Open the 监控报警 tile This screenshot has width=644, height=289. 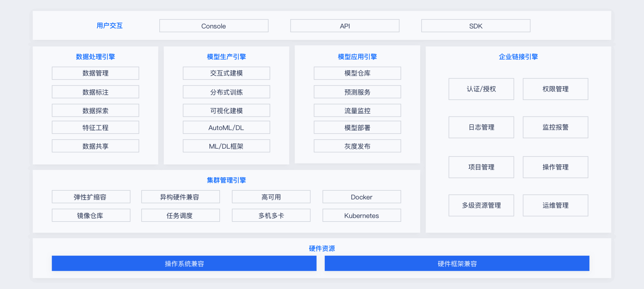pyautogui.click(x=555, y=127)
